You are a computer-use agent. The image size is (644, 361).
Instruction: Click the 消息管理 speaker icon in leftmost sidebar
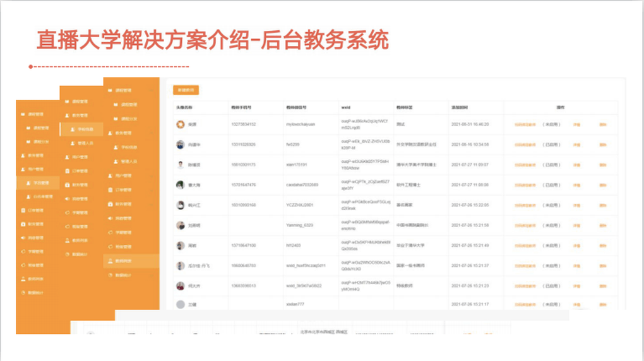pos(23,238)
